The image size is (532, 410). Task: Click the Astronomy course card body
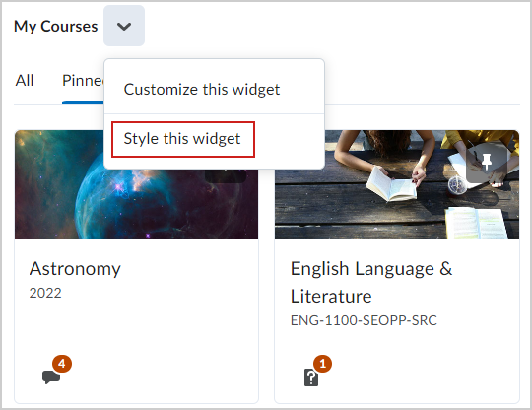pos(136,320)
